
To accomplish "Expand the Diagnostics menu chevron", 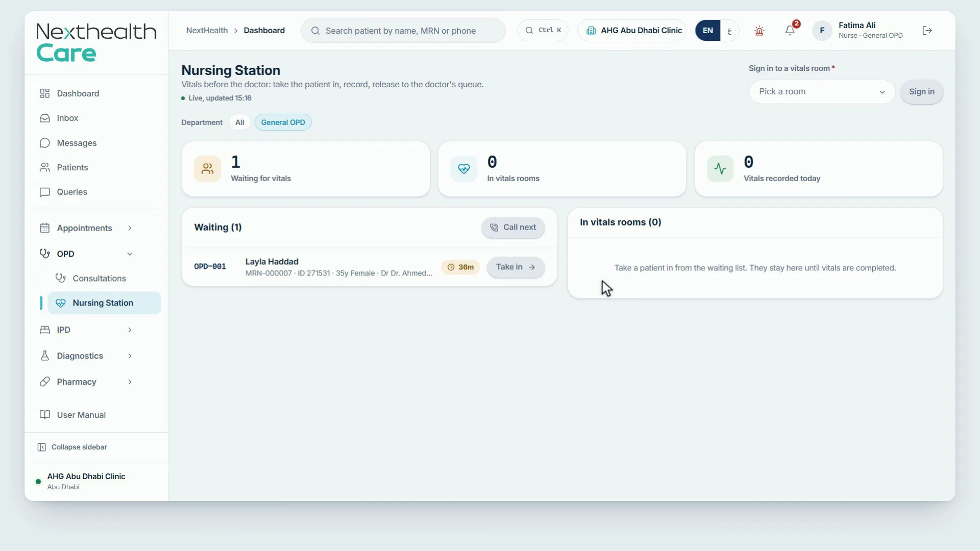I will click(x=130, y=356).
